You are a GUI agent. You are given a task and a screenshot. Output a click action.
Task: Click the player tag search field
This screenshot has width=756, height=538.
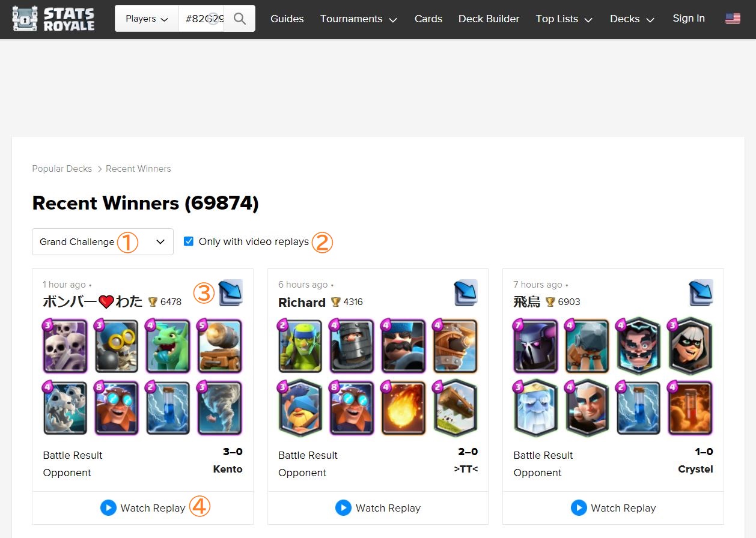201,19
